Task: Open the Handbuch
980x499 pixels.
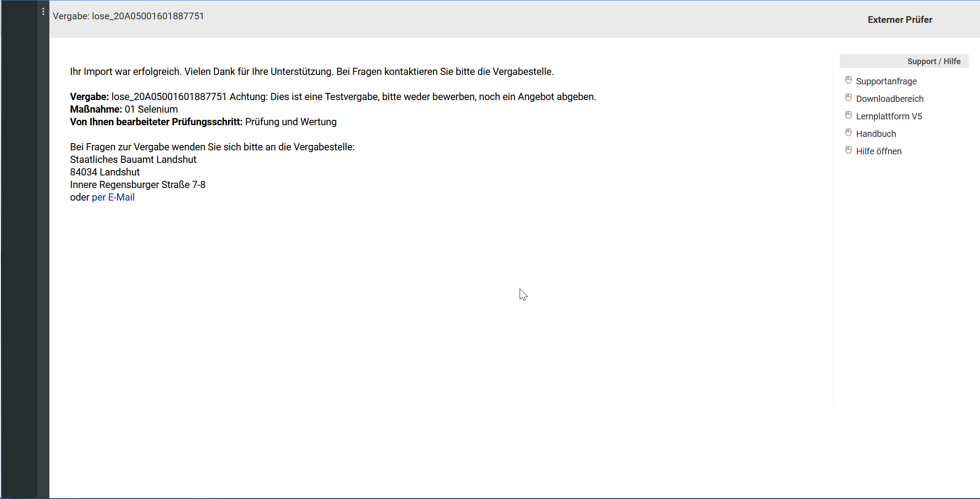Action: [876, 134]
